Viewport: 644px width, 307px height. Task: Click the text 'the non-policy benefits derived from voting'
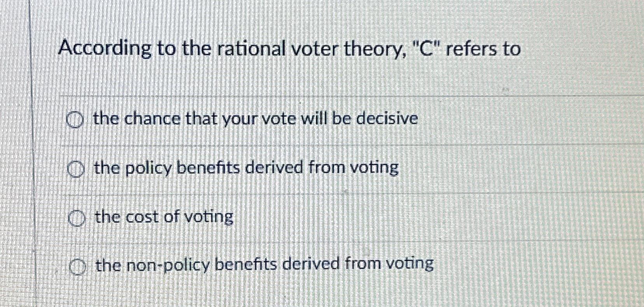(264, 265)
